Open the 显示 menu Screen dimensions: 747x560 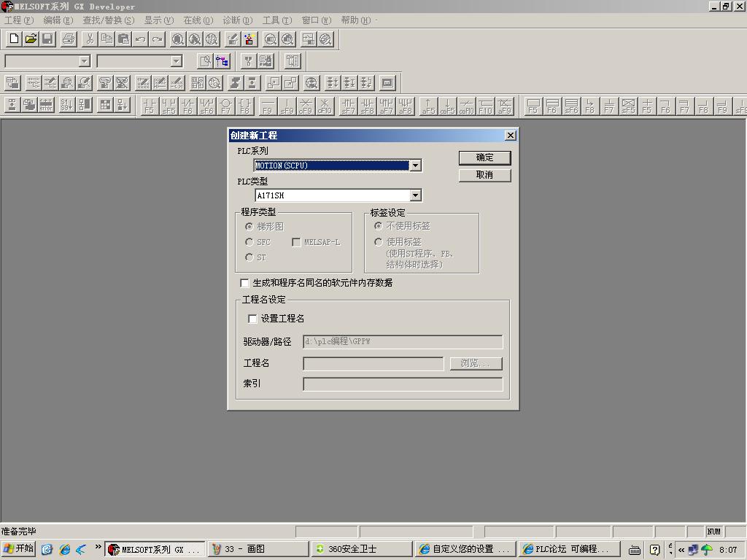(159, 20)
